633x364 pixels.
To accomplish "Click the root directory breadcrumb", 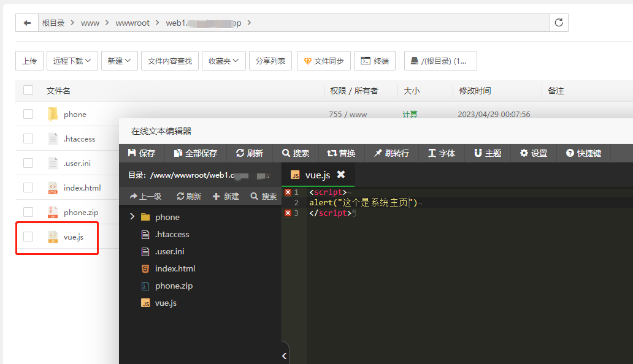I will pyautogui.click(x=53, y=23).
